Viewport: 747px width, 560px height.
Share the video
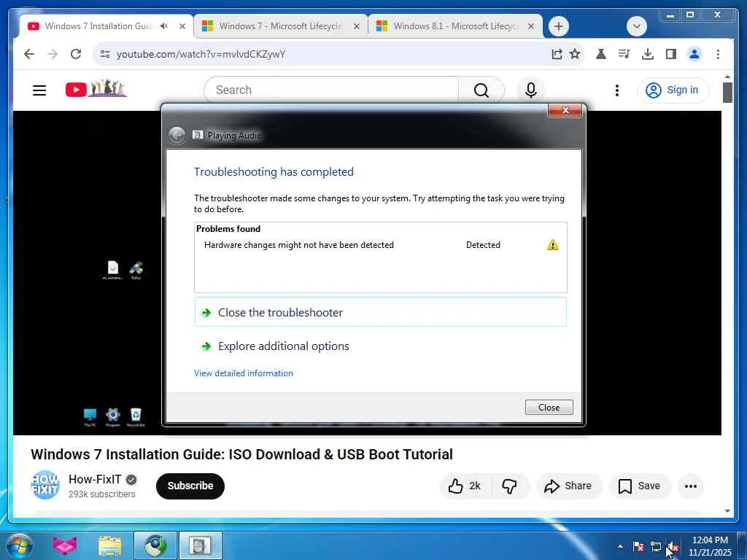(x=569, y=486)
